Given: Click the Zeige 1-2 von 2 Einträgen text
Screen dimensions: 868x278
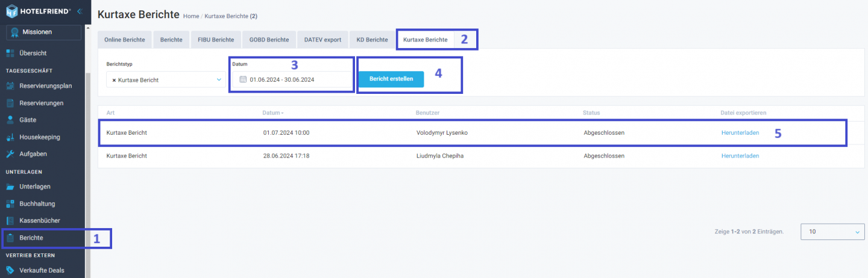Looking at the screenshot, I should tap(748, 232).
